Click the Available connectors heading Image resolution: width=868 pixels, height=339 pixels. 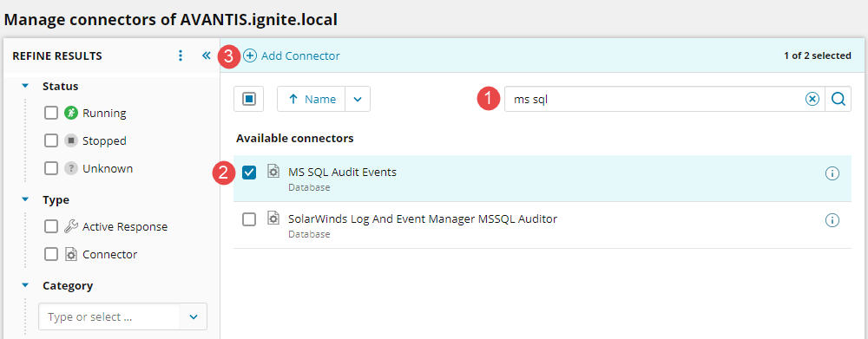(x=295, y=138)
